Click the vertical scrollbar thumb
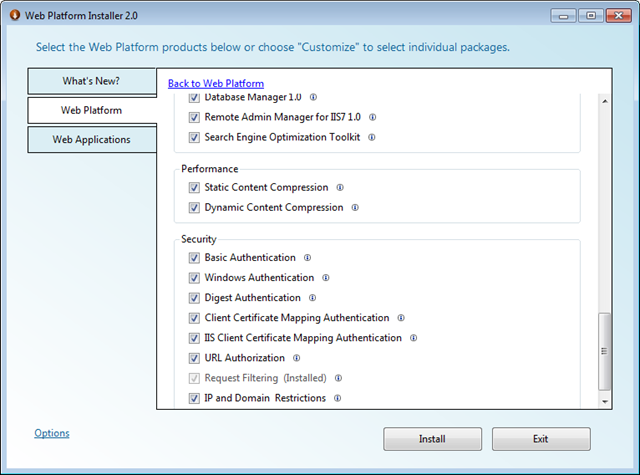The image size is (640, 475). 604,351
